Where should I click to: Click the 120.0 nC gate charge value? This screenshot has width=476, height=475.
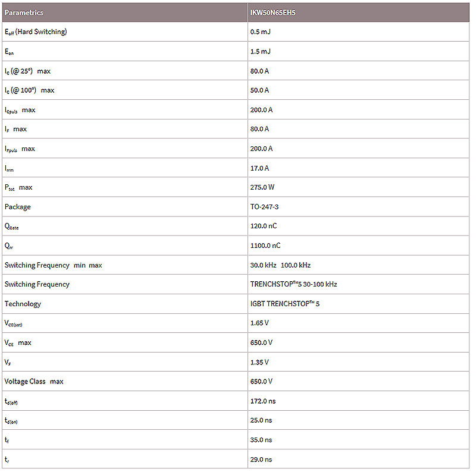tap(264, 227)
